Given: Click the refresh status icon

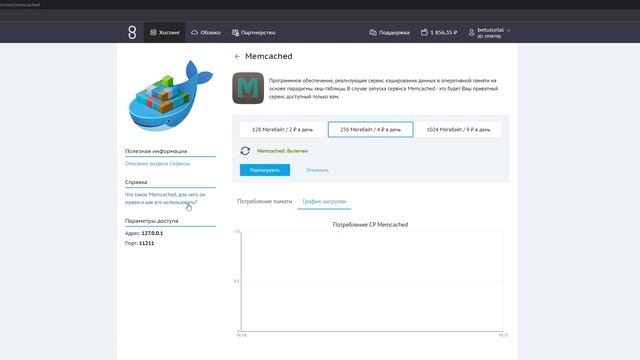Looking at the screenshot, I should pos(245,151).
